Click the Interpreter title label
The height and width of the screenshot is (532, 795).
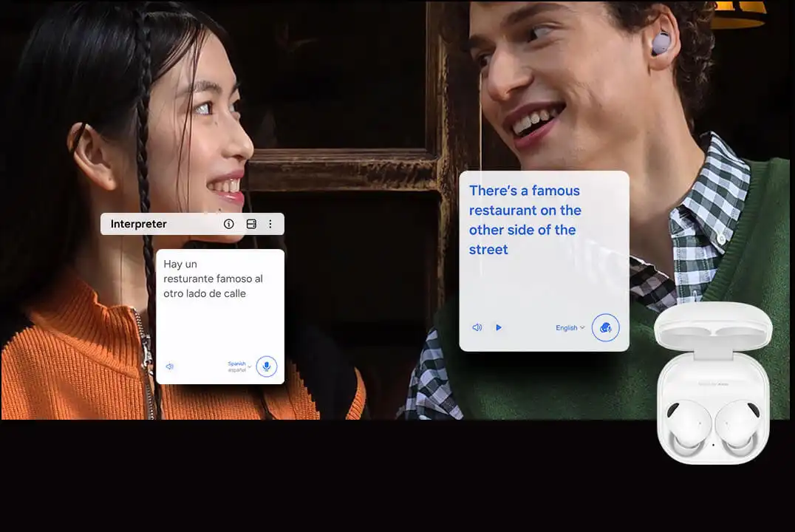coord(139,224)
